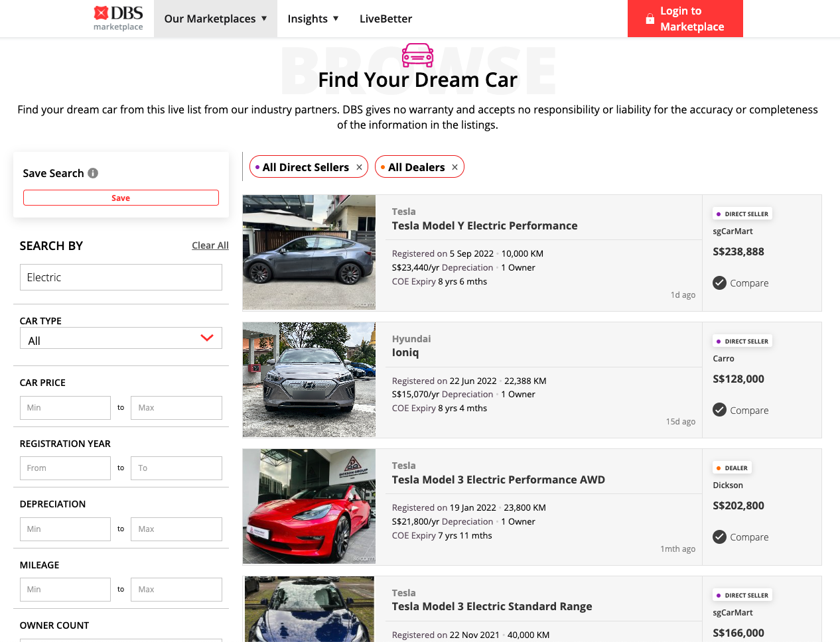Remove the All Dealers filter chip

click(455, 167)
